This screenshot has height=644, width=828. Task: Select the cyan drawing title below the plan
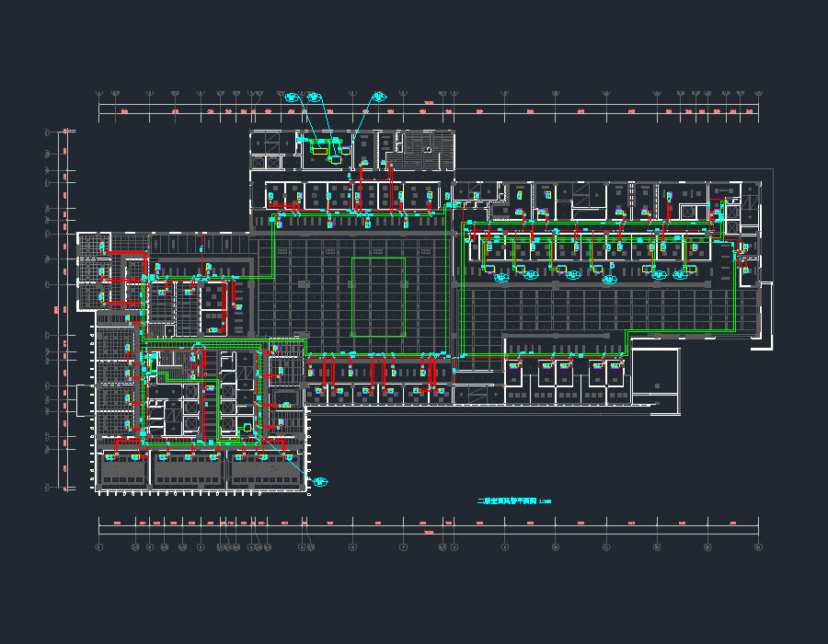(513, 501)
